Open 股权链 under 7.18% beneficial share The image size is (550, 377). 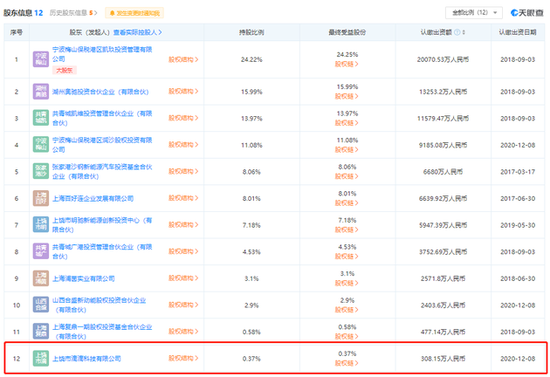click(x=347, y=230)
